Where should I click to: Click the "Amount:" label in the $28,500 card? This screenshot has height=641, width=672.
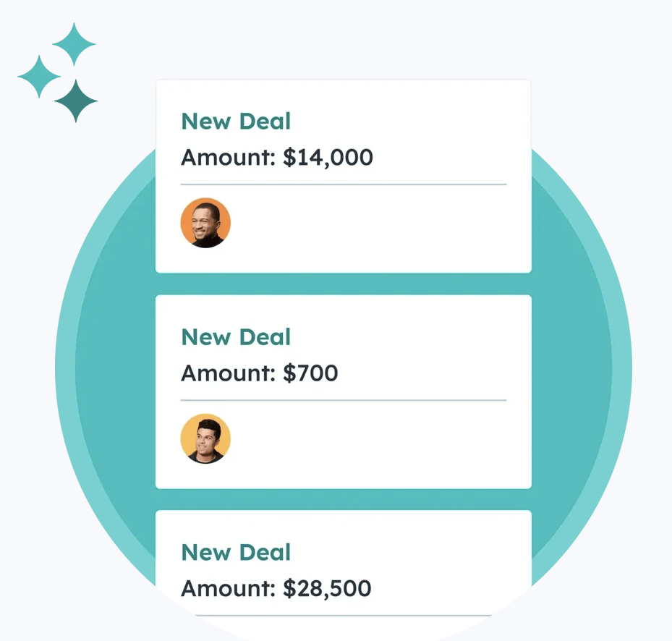tap(228, 589)
